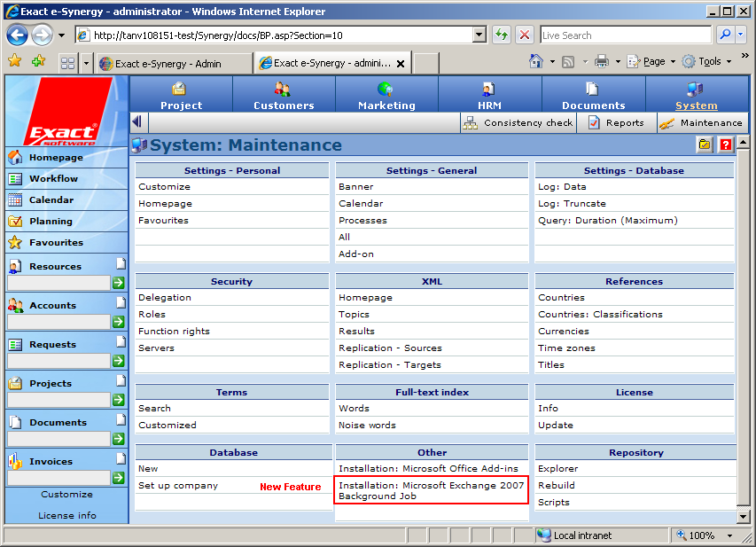The width and height of the screenshot is (756, 547).
Task: Open Installation: Microsoft Exchange 2007 Background Job link
Action: pyautogui.click(x=431, y=490)
